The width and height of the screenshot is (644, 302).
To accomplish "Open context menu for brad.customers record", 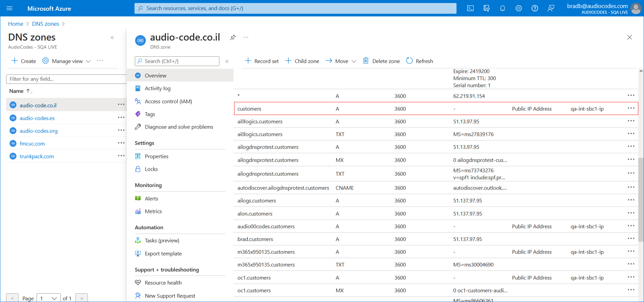I will [x=631, y=239].
